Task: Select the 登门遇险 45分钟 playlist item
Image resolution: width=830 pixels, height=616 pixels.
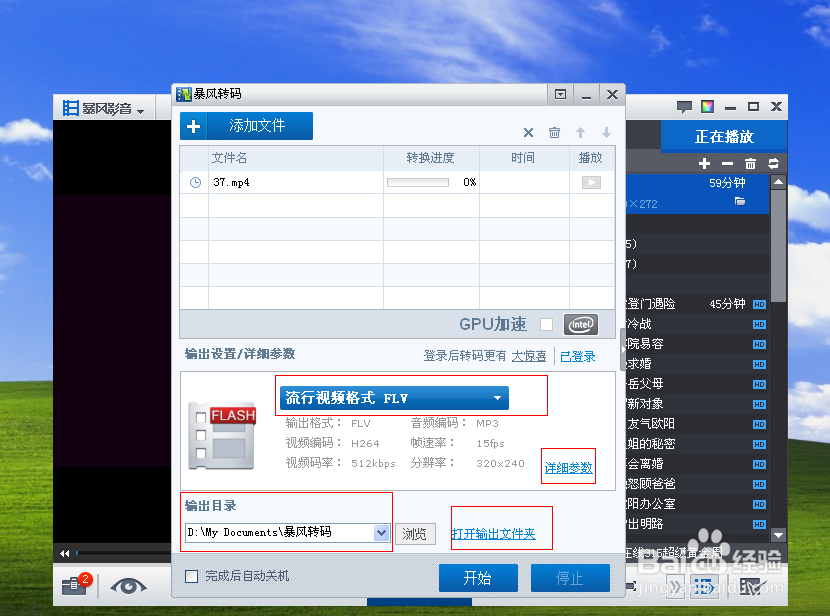Action: 698,304
